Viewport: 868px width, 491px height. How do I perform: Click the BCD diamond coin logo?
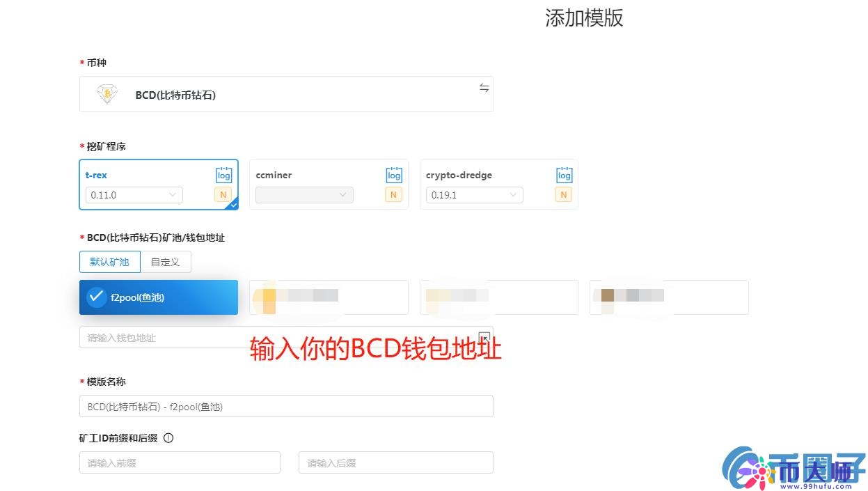click(106, 94)
